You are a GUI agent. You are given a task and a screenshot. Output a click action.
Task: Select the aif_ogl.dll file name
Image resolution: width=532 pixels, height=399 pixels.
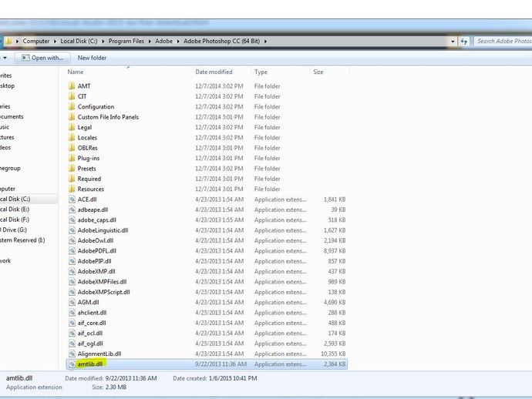(90, 344)
